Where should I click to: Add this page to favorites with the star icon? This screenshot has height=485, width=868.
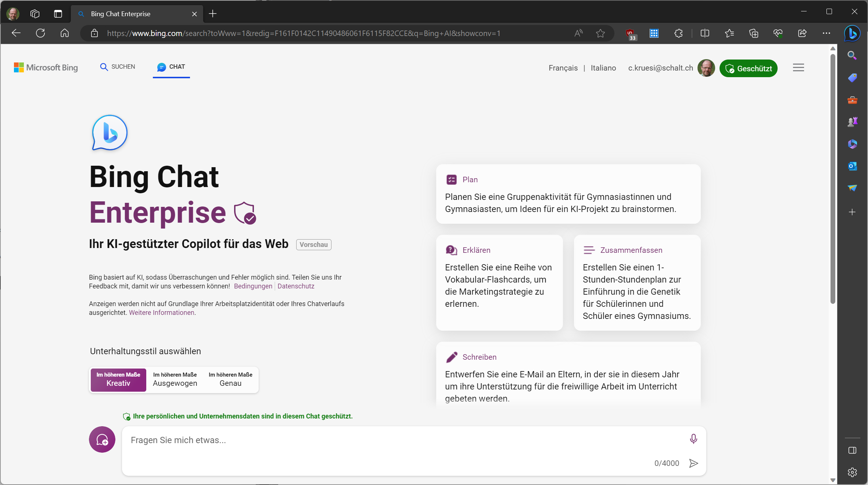(x=600, y=33)
